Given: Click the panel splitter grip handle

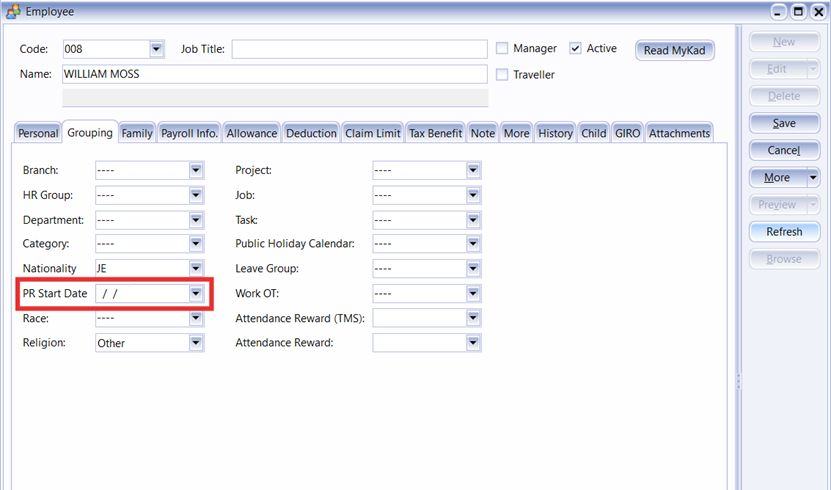Looking at the screenshot, I should coord(738,381).
